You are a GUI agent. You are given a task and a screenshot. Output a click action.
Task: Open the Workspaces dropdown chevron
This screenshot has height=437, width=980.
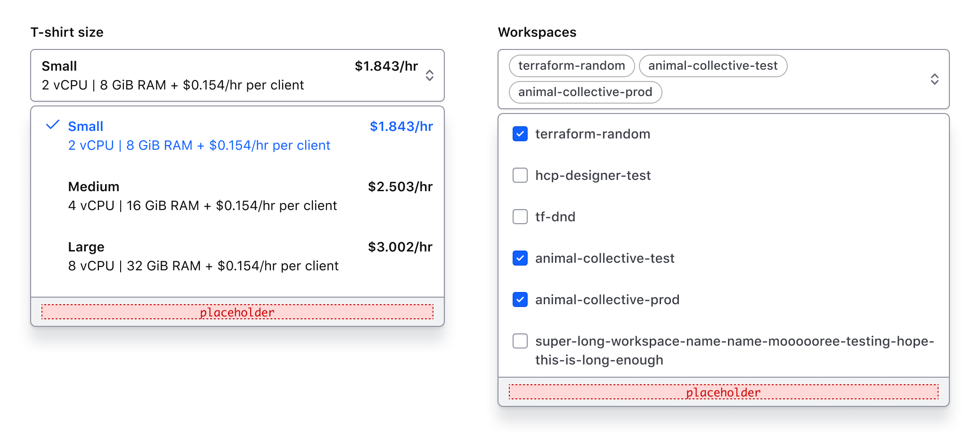[935, 79]
